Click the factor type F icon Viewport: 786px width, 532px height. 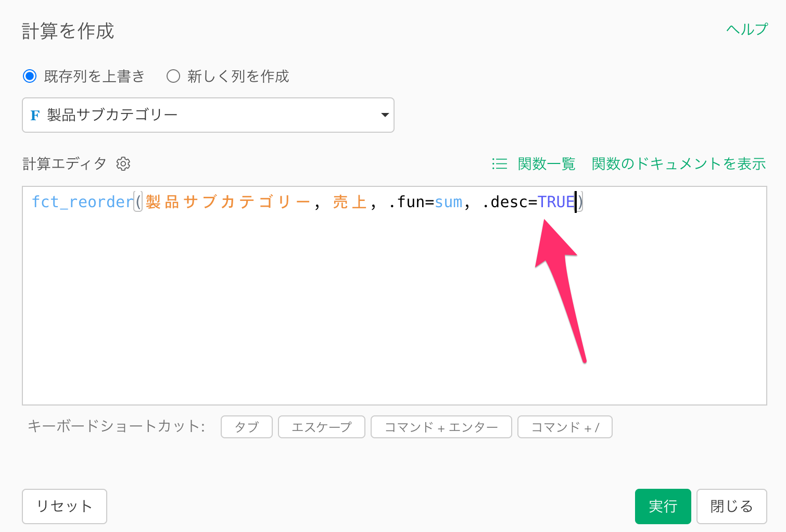pyautogui.click(x=35, y=115)
